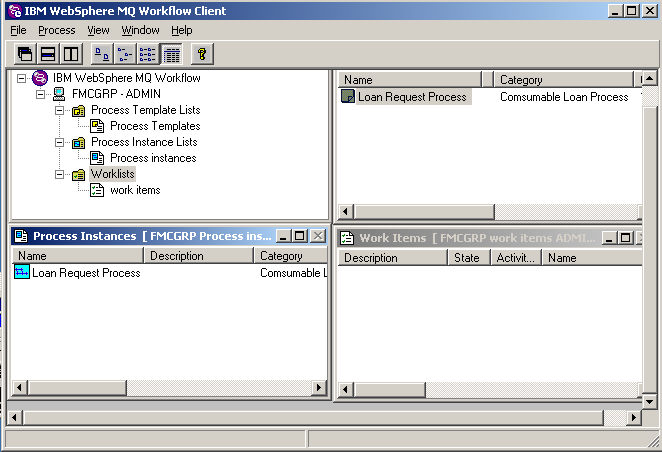
Task: Open the Window menu
Action: [x=141, y=30]
